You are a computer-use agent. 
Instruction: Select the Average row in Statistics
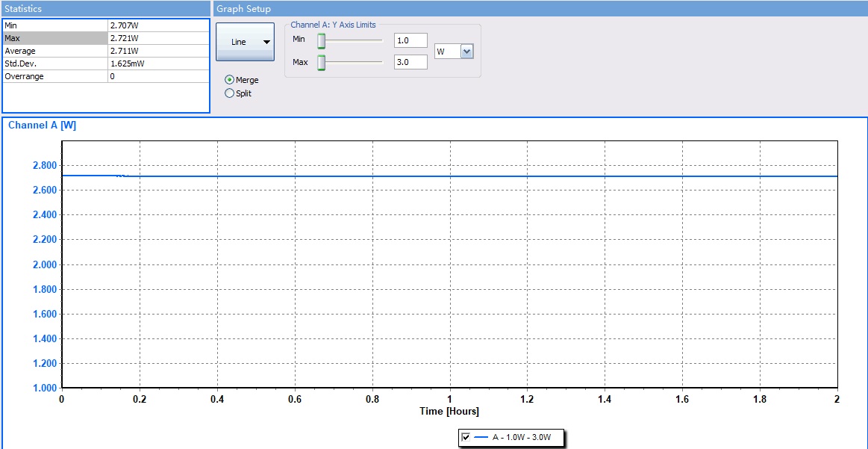pyautogui.click(x=55, y=51)
